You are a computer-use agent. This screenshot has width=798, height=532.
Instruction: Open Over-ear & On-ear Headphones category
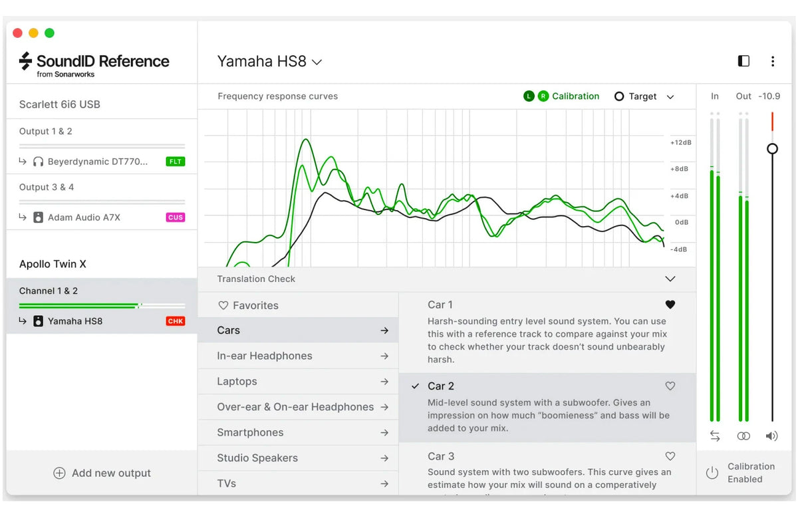(x=298, y=407)
